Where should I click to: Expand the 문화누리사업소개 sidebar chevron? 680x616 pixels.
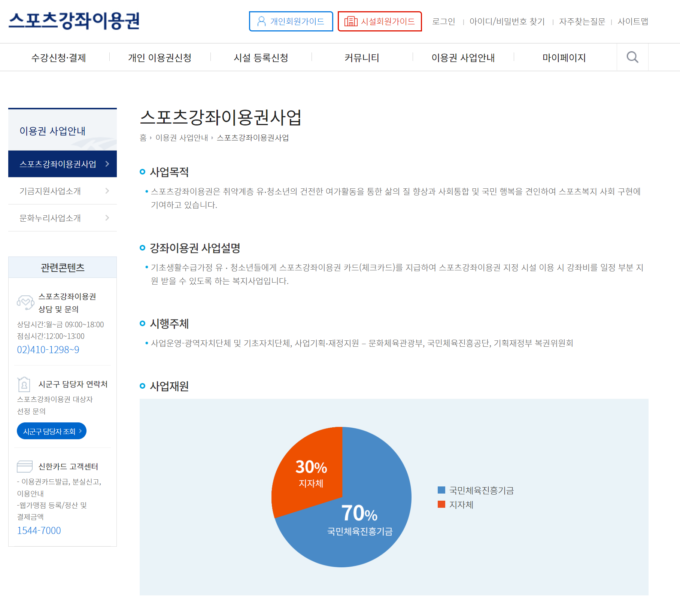(107, 218)
